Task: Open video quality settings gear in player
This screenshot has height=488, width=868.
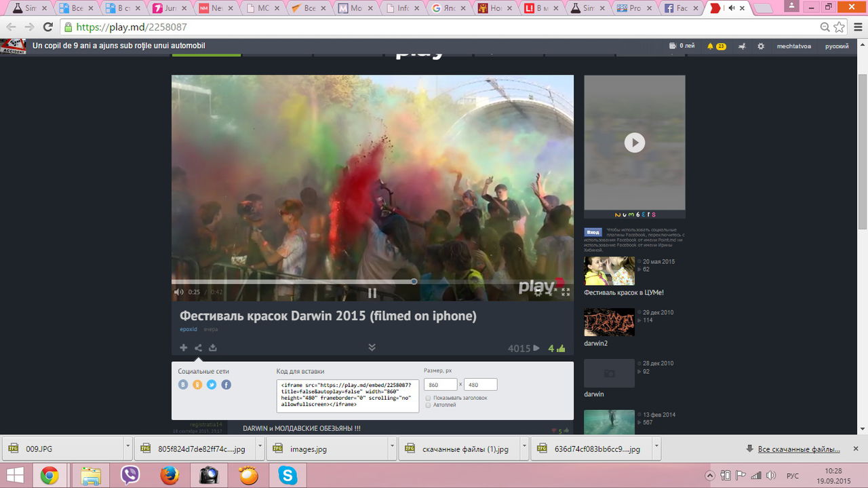Action: coord(538,292)
